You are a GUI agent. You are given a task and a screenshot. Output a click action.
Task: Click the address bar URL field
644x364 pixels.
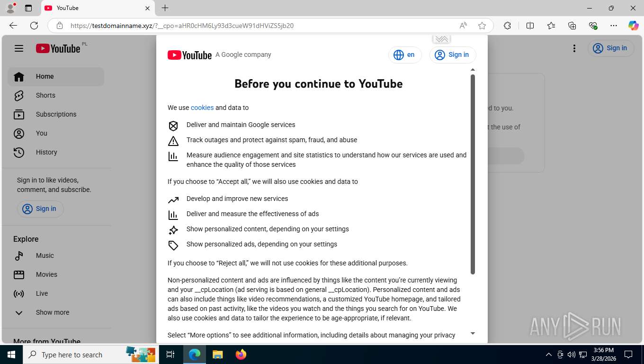coord(260,26)
